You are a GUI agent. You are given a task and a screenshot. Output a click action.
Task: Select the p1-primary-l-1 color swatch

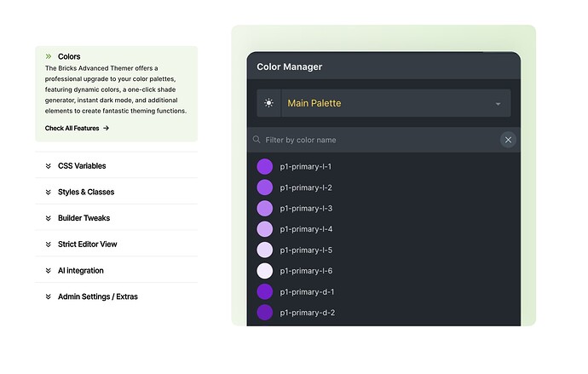pos(265,166)
